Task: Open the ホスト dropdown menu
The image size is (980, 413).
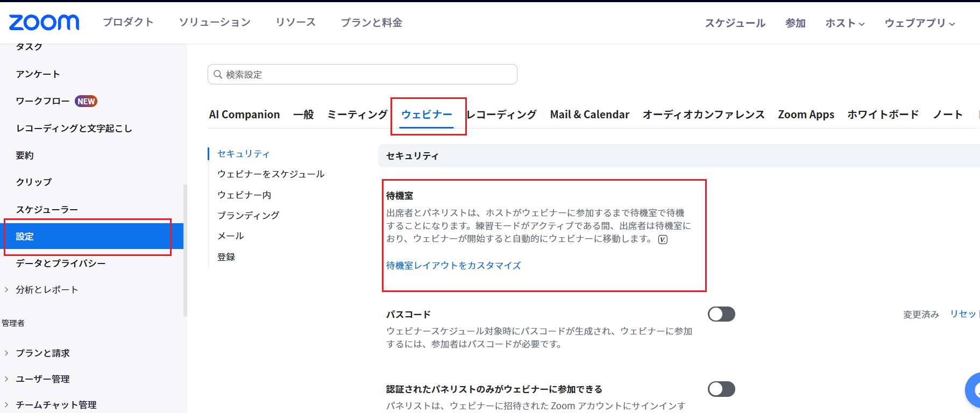Action: coord(844,23)
